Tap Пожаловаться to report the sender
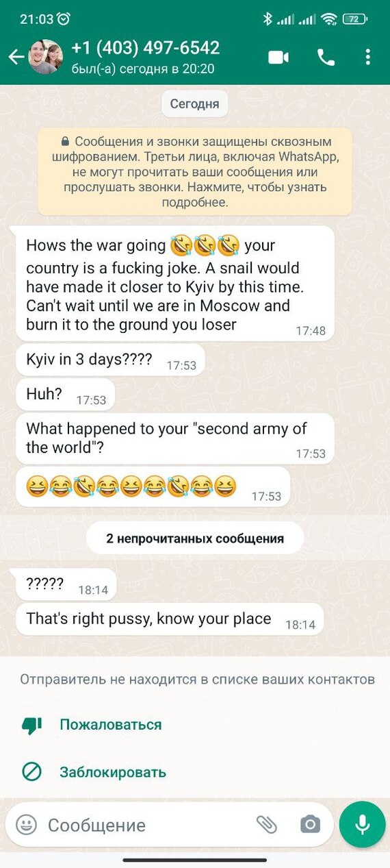 (110, 725)
